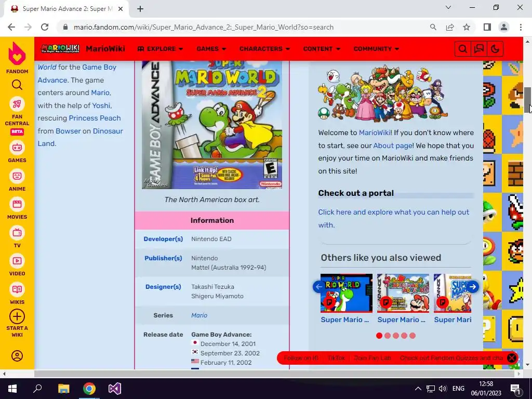Search the wiki using header magnifier icon
This screenshot has height=399, width=532.
[462, 49]
